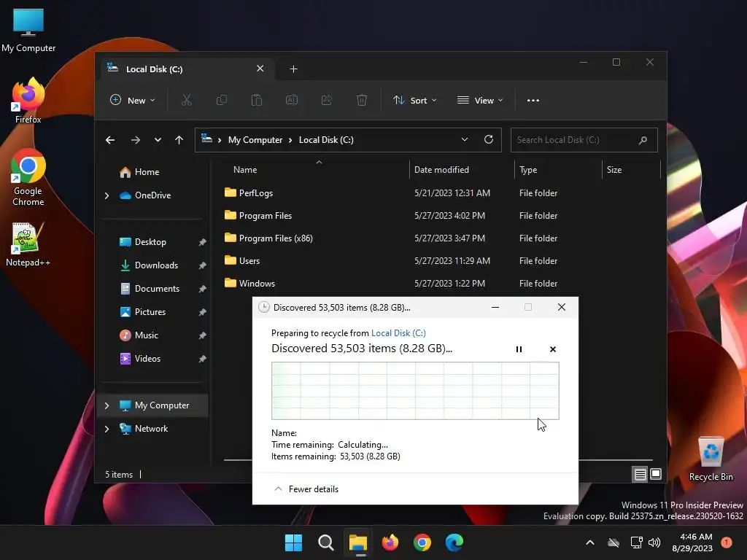Viewport: 747px width, 560px height.
Task: Switch to large thumbnails view icon
Action: tap(656, 474)
